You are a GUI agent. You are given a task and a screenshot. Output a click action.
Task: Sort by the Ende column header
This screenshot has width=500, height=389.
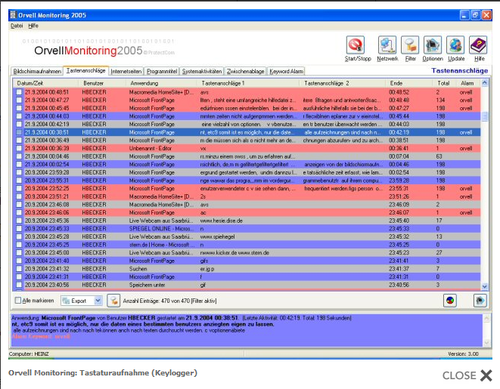click(410, 83)
